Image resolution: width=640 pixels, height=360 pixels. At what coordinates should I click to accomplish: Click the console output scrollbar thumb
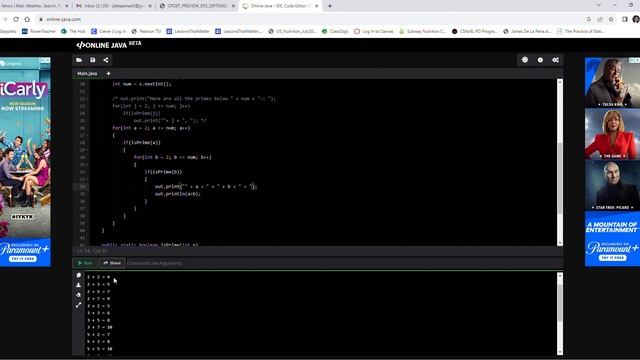pyautogui.click(x=560, y=303)
